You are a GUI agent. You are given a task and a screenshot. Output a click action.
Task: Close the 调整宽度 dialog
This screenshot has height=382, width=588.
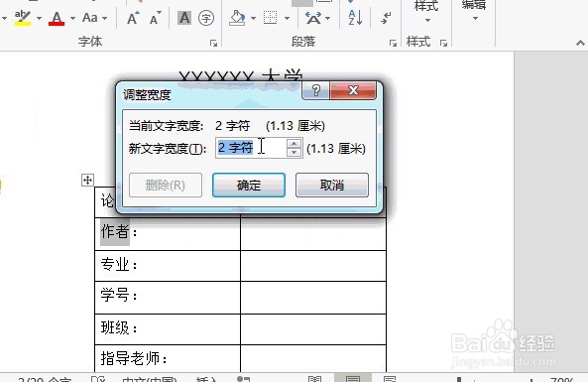tap(353, 90)
